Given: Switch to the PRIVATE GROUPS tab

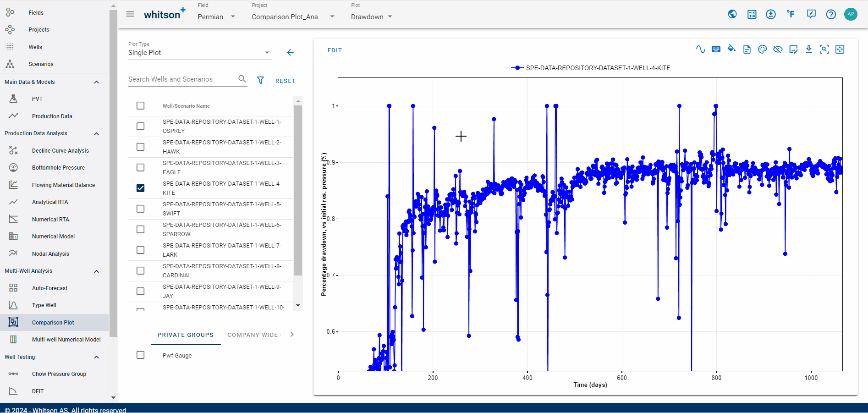Looking at the screenshot, I should [x=186, y=335].
